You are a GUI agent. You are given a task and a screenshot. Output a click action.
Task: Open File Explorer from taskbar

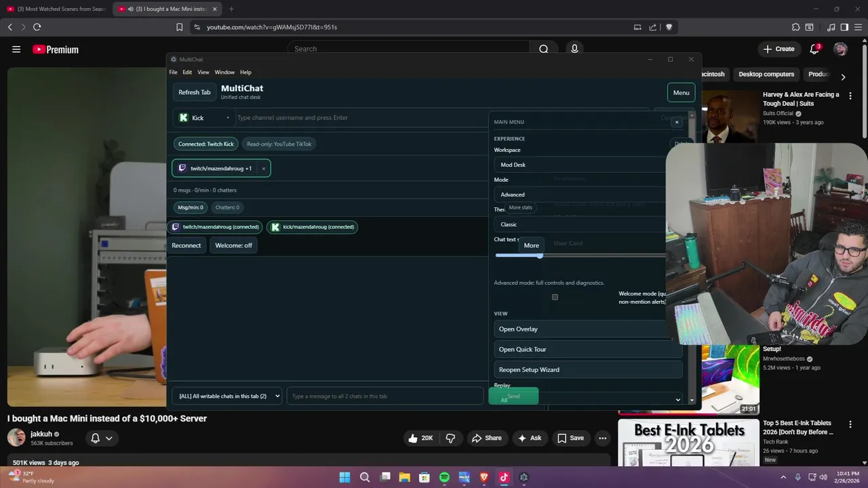pyautogui.click(x=404, y=477)
